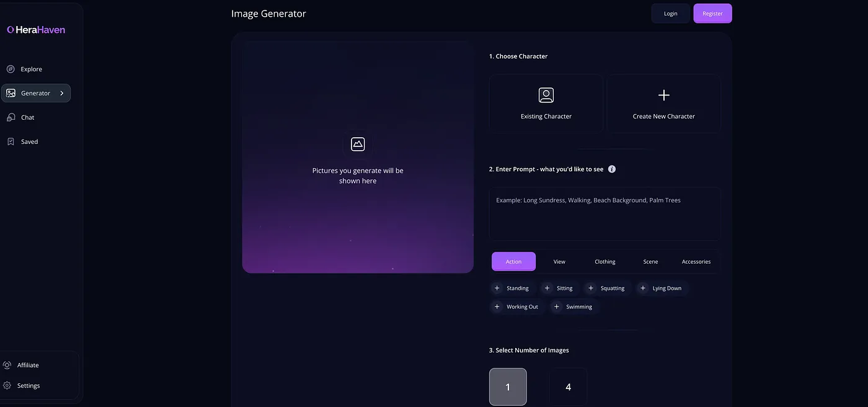Click the plus icon beside Lying Down
The image size is (868, 407).
pos(643,288)
